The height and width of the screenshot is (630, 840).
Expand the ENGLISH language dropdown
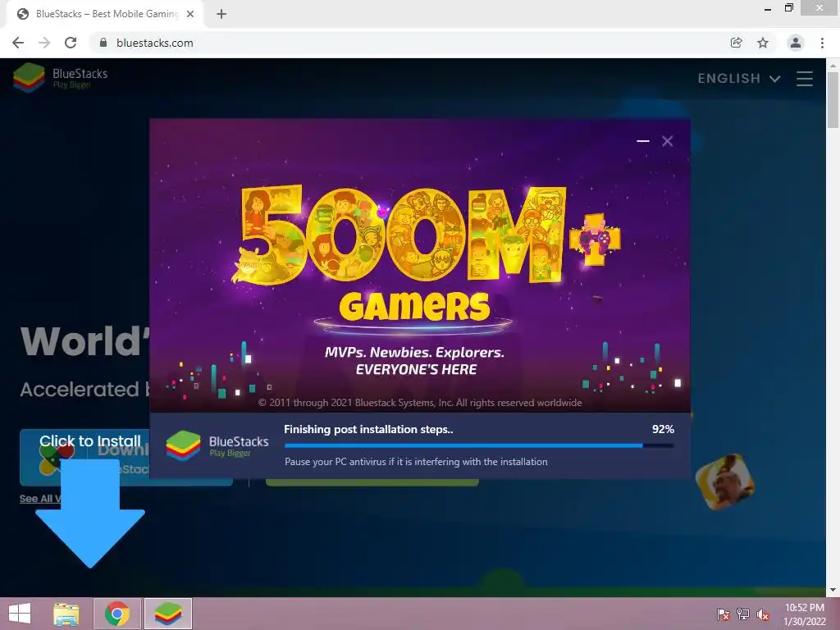click(x=739, y=79)
